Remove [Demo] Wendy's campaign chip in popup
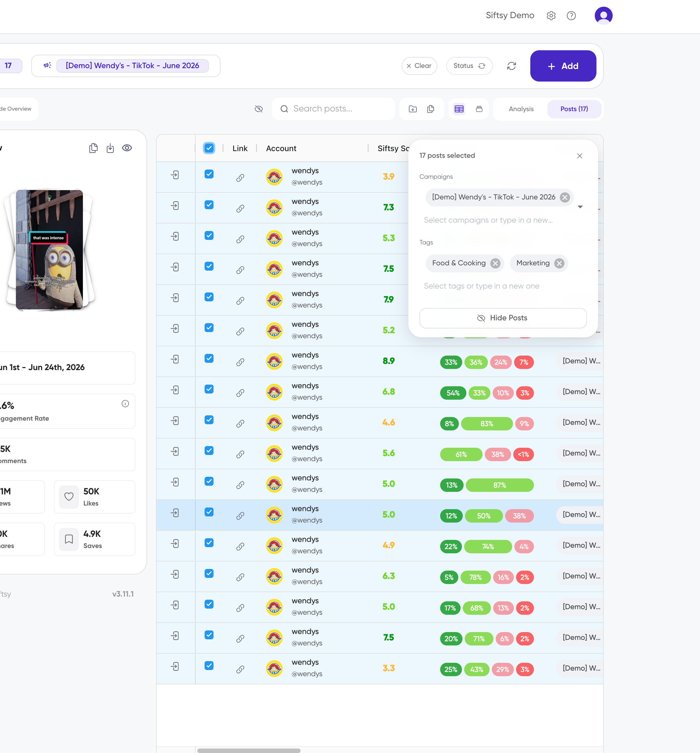Image resolution: width=700 pixels, height=753 pixels. 564,197
